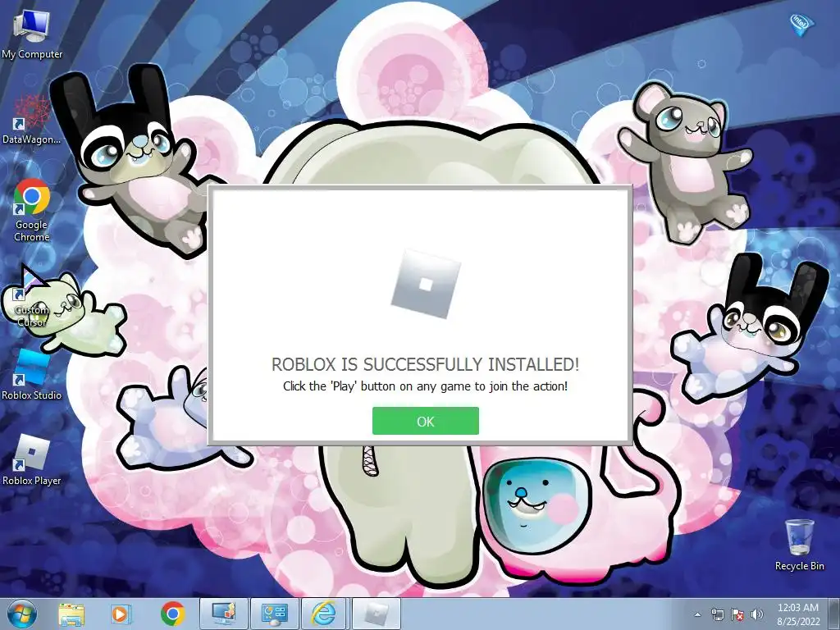
Task: Select the Recycle Bin icon
Action: (x=799, y=545)
